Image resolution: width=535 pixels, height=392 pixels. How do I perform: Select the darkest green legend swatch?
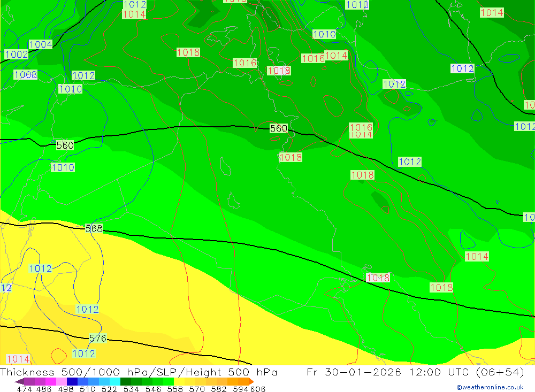click(x=126, y=381)
